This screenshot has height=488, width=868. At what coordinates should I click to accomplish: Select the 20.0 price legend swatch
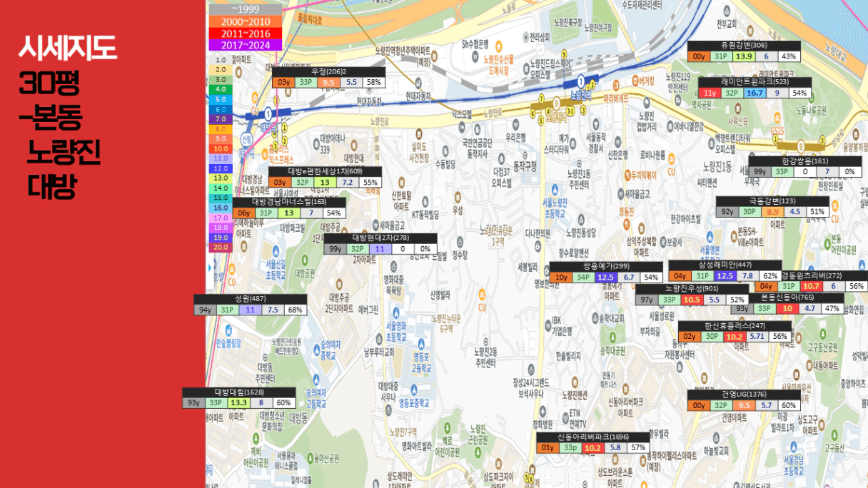pos(220,247)
